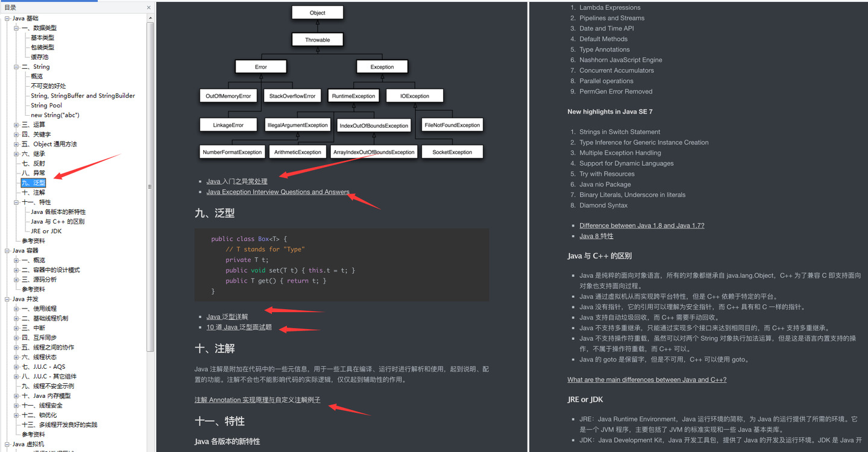Click the Java 8 特性 hyperlink
This screenshot has height=452, width=868.
coord(596,236)
